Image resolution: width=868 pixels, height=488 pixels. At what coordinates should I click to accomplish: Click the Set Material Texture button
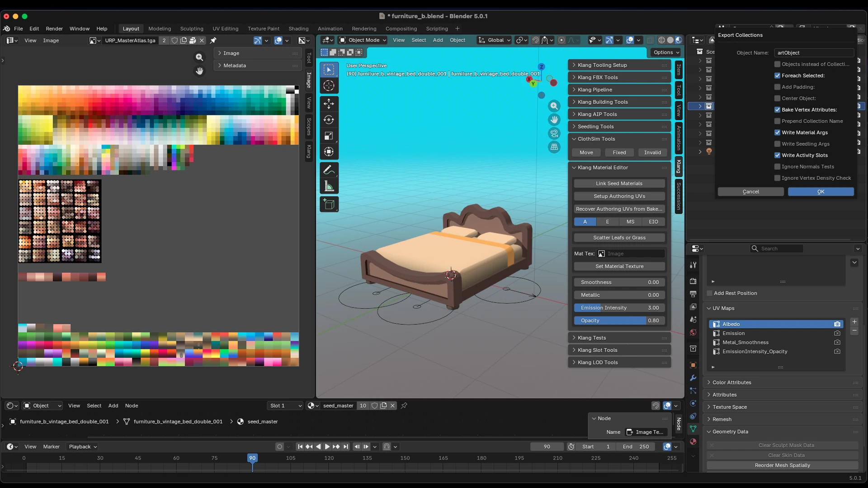pyautogui.click(x=619, y=266)
